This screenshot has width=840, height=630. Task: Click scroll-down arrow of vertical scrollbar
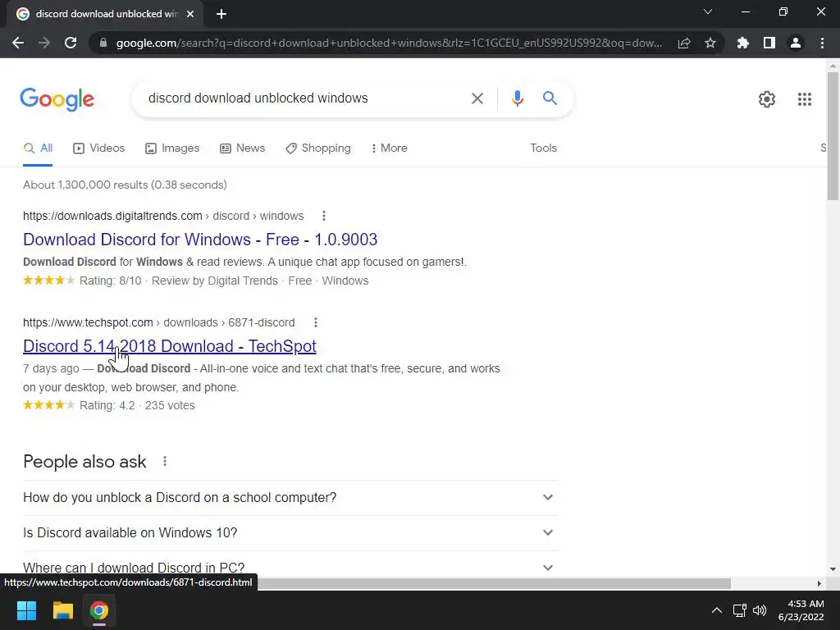tap(833, 569)
